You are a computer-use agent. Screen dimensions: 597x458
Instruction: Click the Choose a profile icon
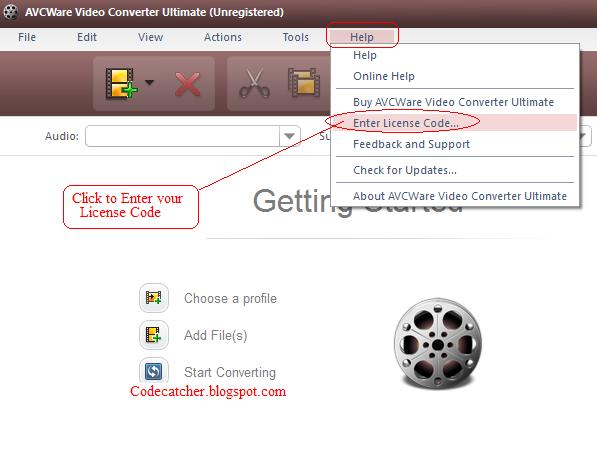point(154,298)
